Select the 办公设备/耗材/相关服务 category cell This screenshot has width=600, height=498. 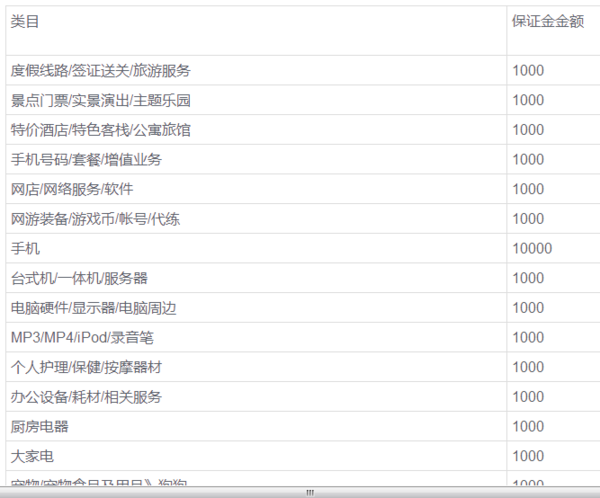(86, 397)
